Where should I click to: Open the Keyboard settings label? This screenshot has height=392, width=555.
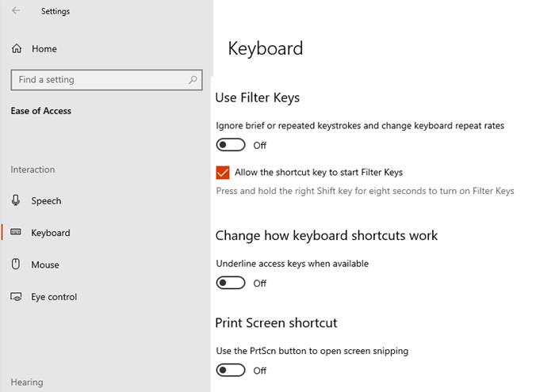(x=51, y=233)
